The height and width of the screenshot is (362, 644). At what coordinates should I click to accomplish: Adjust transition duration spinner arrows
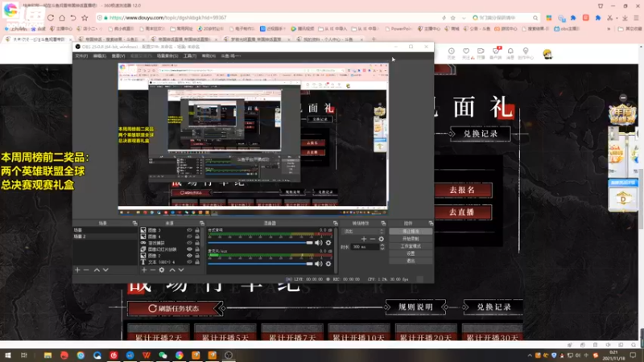click(x=382, y=247)
